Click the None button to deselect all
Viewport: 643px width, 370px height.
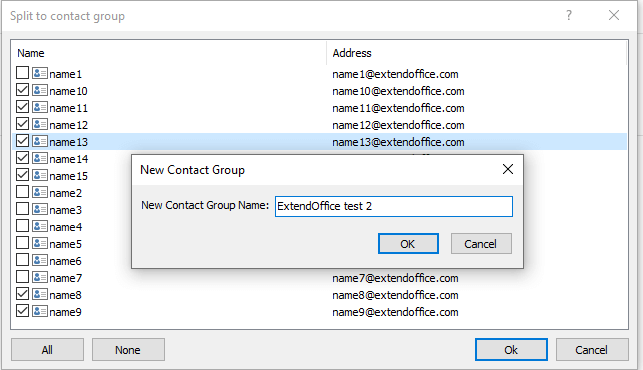[128, 349]
